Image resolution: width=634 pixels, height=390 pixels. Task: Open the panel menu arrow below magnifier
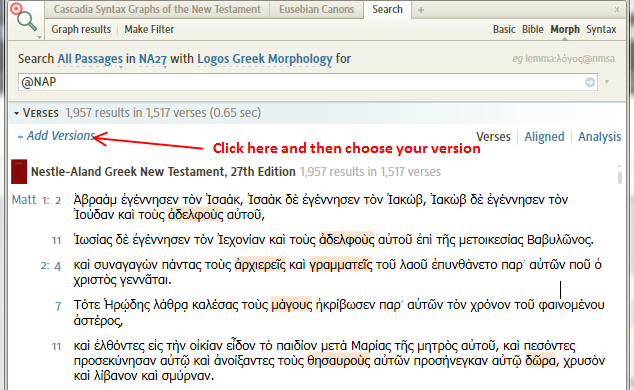point(39,37)
